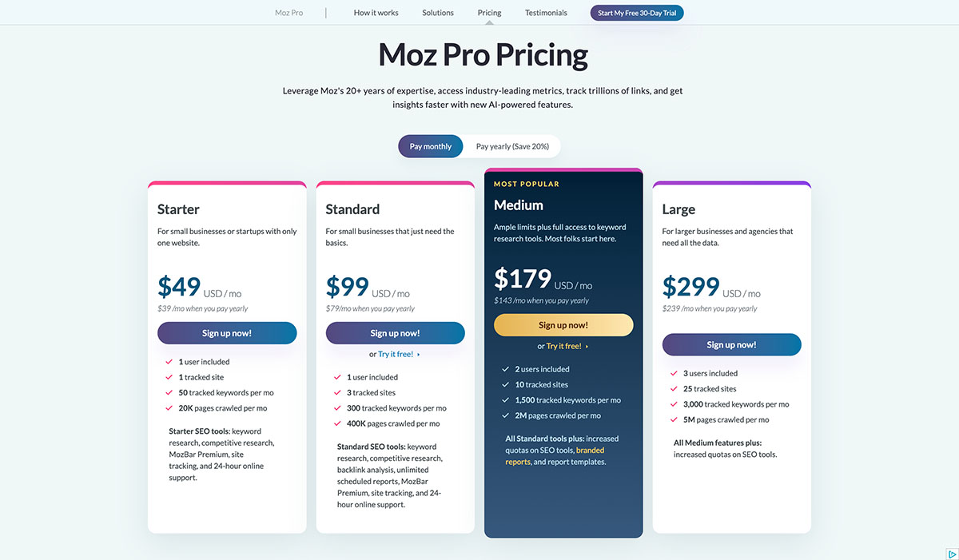This screenshot has width=959, height=560.
Task: Open the AdChoices icon in the bottom-right corner
Action: pos(953,555)
